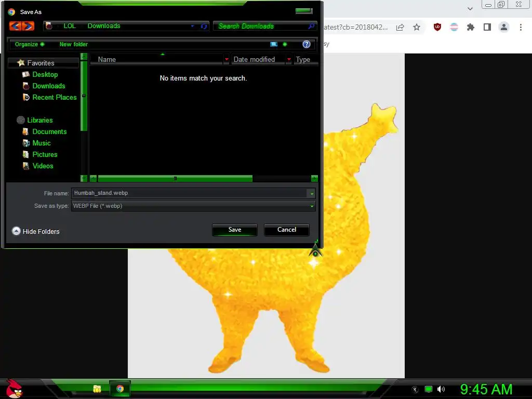Click the 9:45 AM taskbar clock
This screenshot has height=399, width=532.
coord(486,390)
